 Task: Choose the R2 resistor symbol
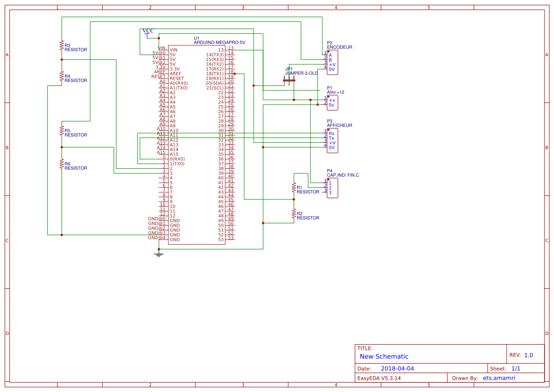pyautogui.click(x=294, y=214)
